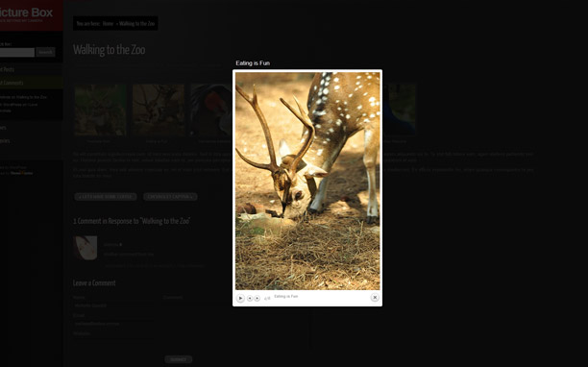Click the commenter avatar image

point(86,248)
